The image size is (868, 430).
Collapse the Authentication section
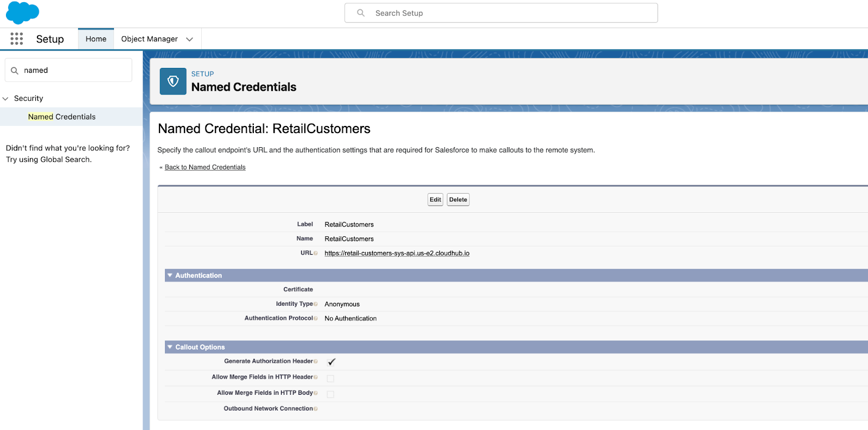click(x=170, y=275)
